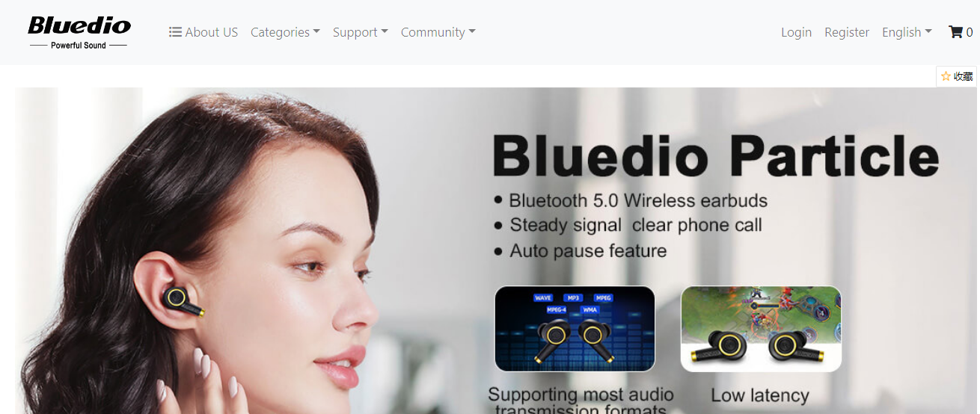Open the shopping cart icon
This screenshot has height=414, width=980.
(955, 32)
